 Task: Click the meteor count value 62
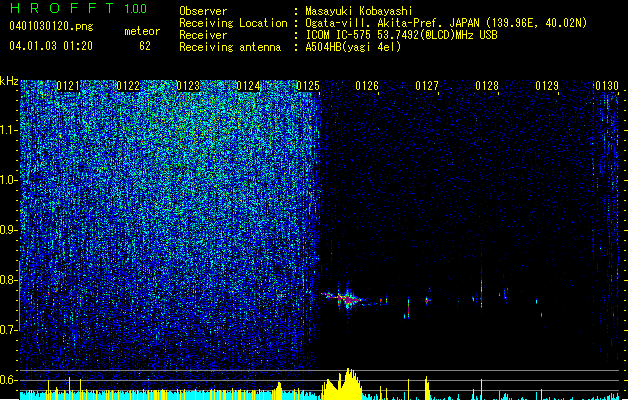145,46
